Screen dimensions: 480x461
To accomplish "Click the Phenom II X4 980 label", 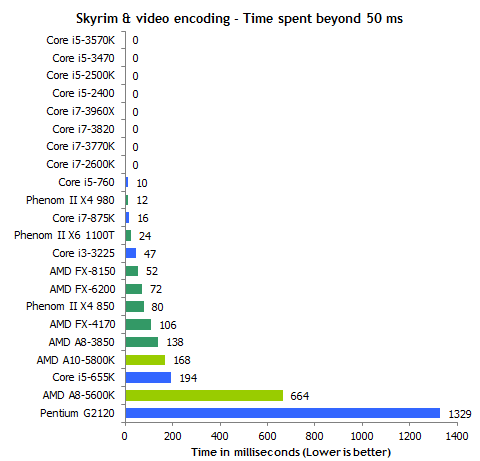I will click(x=70, y=200).
